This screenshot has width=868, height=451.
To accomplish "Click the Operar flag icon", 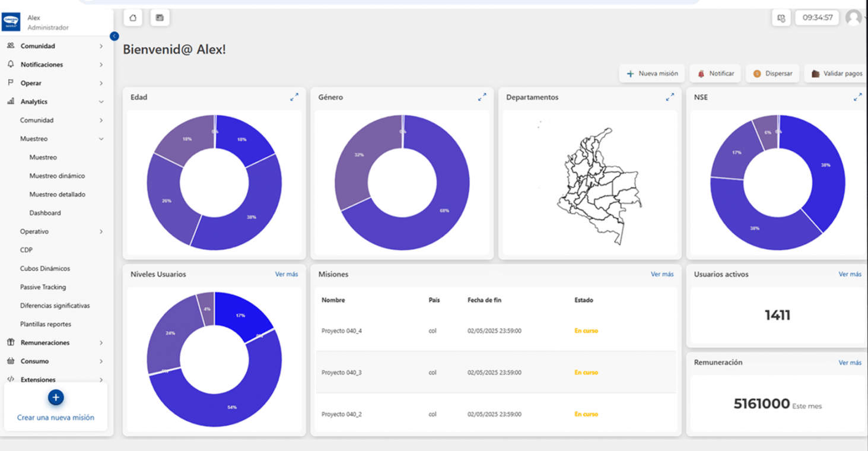I will 11,82.
